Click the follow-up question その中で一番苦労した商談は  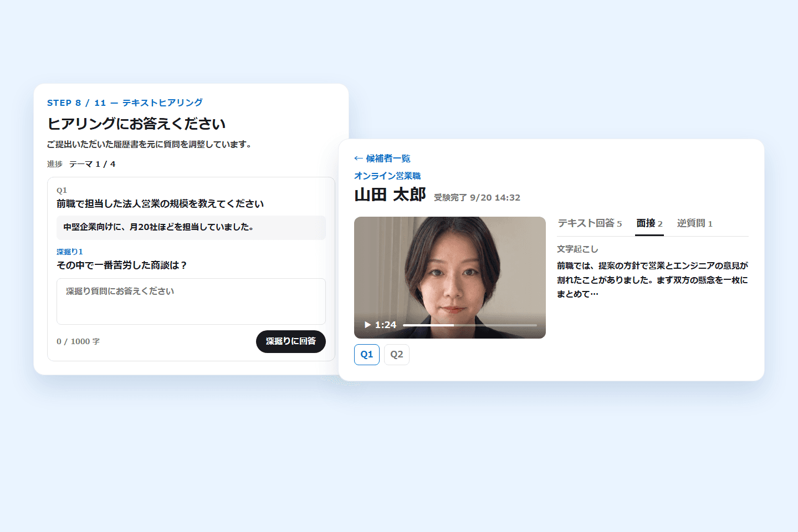(x=122, y=265)
